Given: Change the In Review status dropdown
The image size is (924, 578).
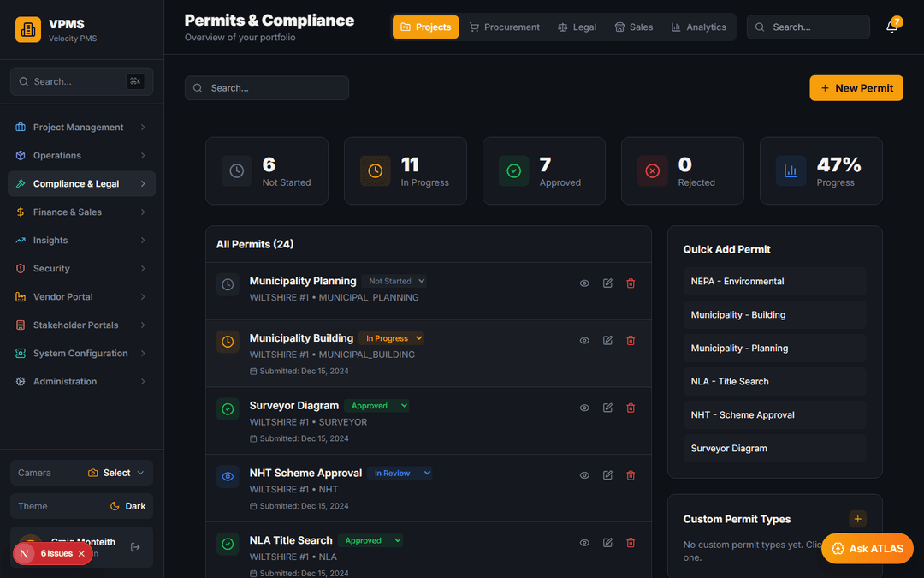Looking at the screenshot, I should tap(402, 474).
